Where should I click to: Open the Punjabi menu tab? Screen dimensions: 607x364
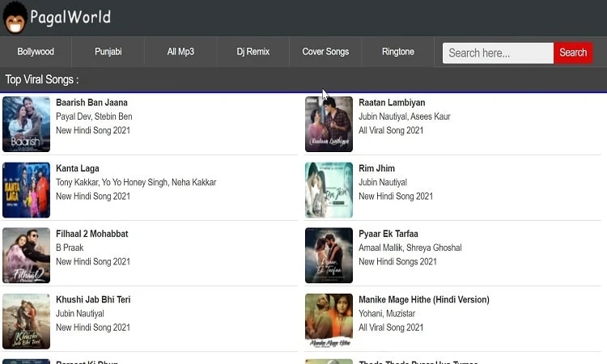pyautogui.click(x=108, y=52)
